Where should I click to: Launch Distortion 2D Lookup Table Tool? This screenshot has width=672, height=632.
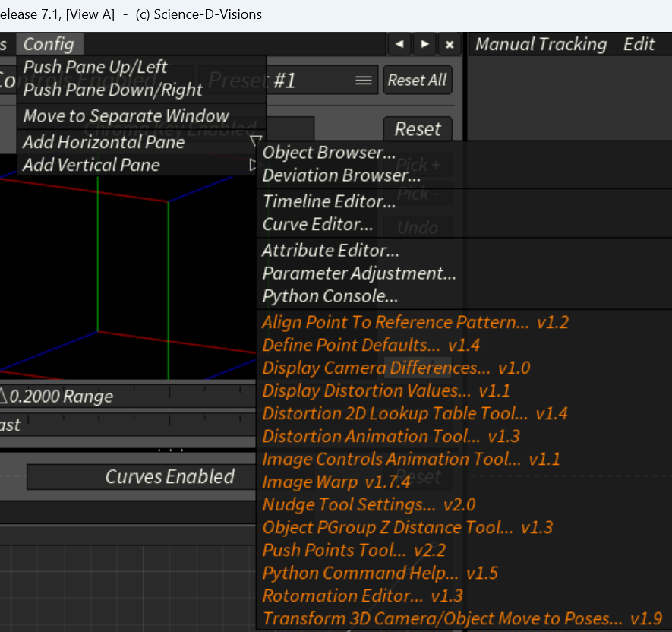point(465,413)
